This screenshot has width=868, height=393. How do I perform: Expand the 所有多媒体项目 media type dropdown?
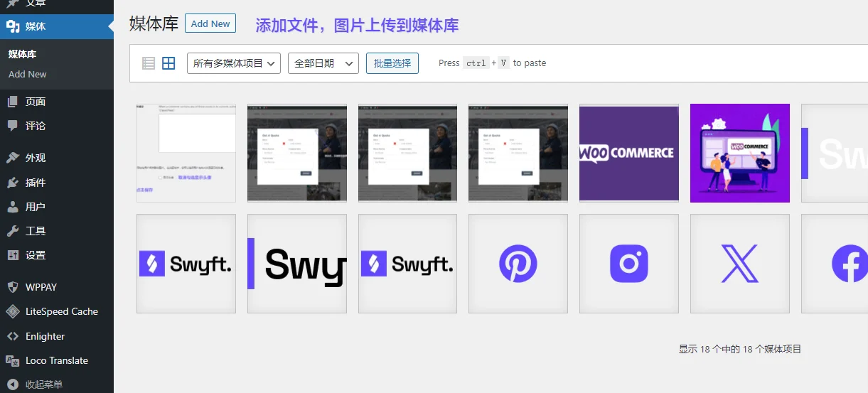234,63
